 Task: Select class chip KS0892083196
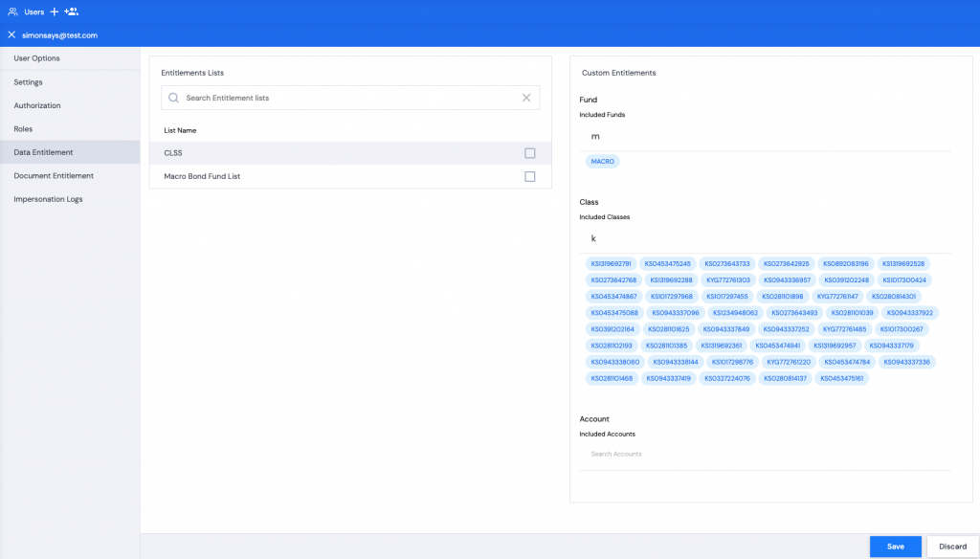[846, 264]
